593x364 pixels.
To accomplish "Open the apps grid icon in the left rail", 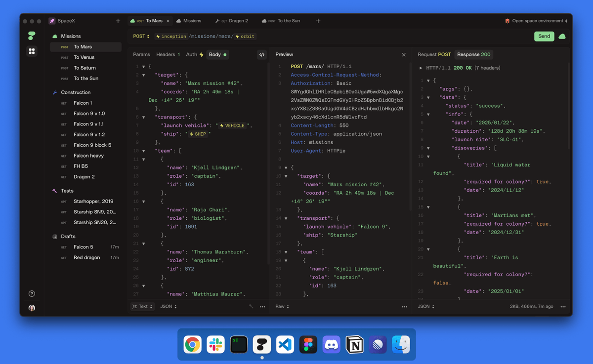I will coord(31,51).
